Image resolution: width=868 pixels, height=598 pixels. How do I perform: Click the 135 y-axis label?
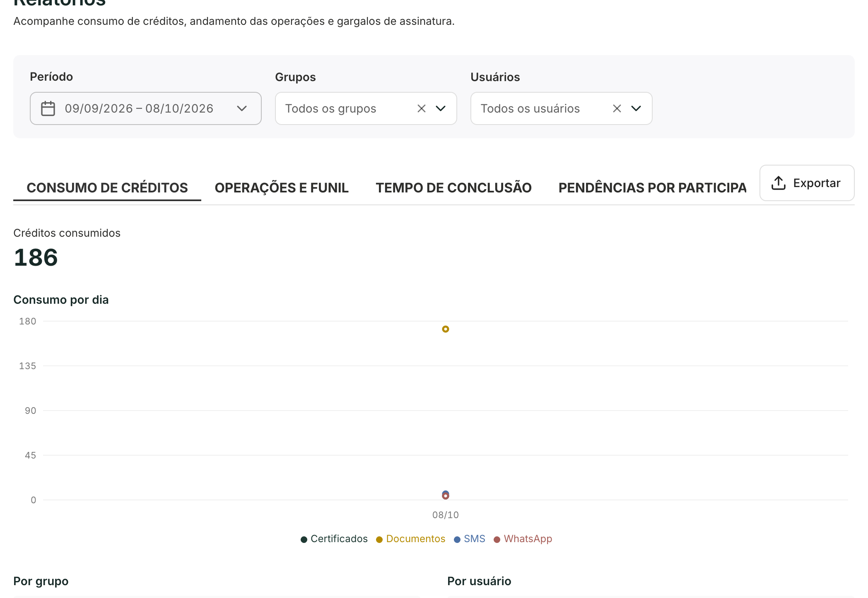click(x=28, y=366)
